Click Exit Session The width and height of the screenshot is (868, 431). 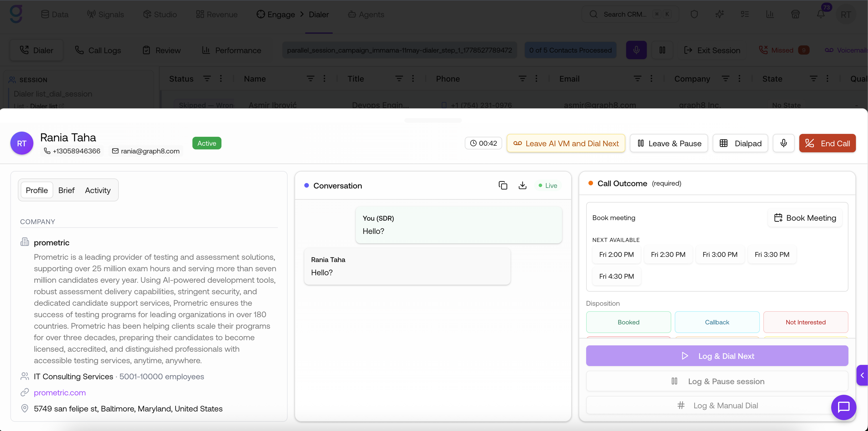tap(712, 50)
